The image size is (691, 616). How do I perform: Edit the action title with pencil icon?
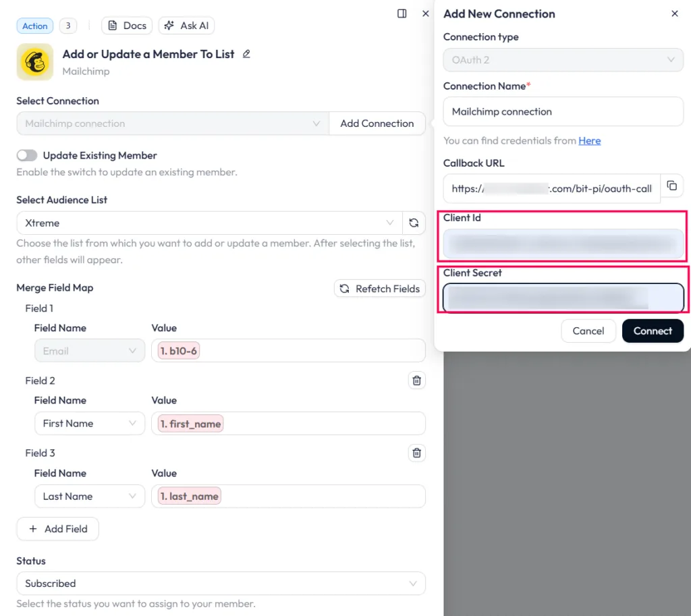(x=246, y=54)
